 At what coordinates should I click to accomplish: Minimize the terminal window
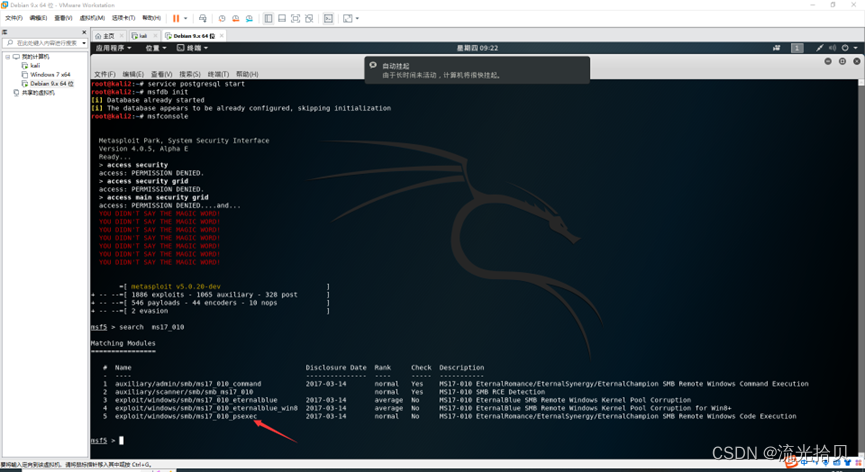point(828,61)
